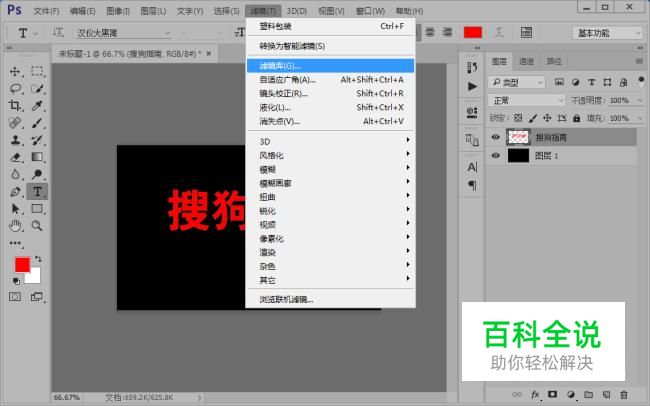This screenshot has height=406, width=650.
Task: Select the Dodge tool
Action: pyautogui.click(x=37, y=174)
